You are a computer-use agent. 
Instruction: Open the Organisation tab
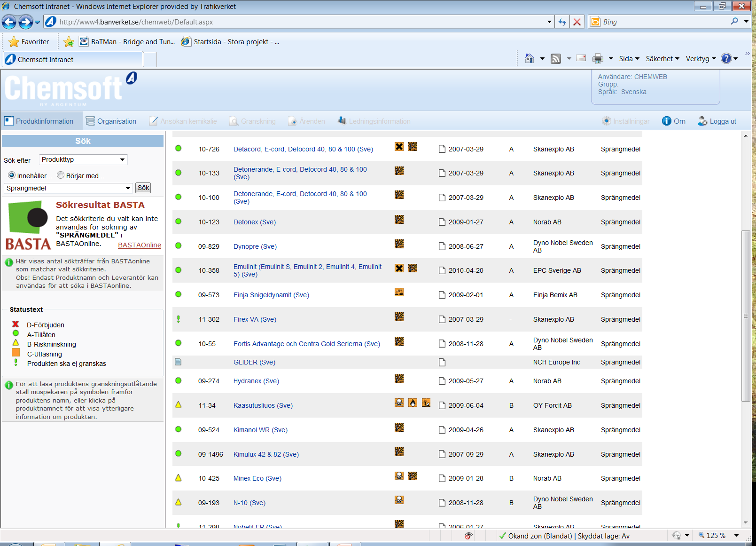(x=111, y=121)
